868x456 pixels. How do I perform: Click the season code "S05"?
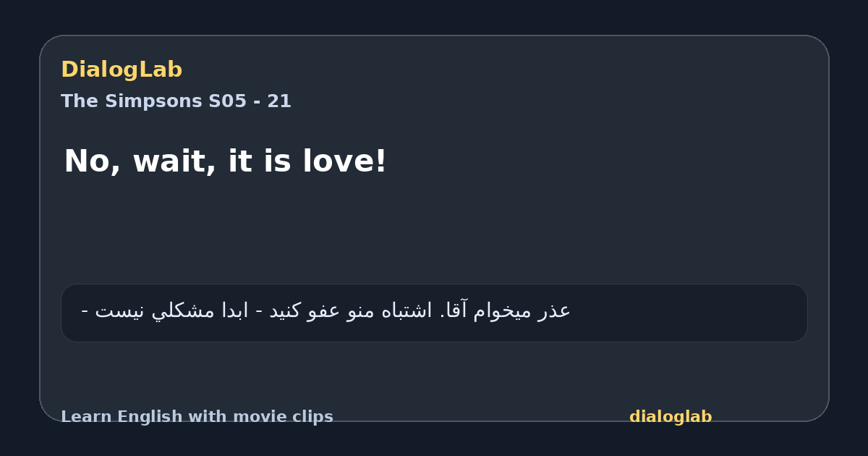228,101
